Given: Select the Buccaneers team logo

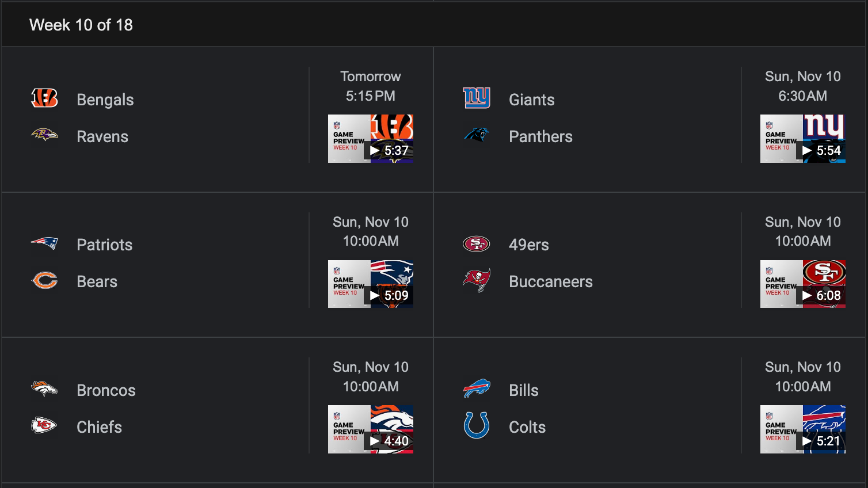Looking at the screenshot, I should click(477, 281).
